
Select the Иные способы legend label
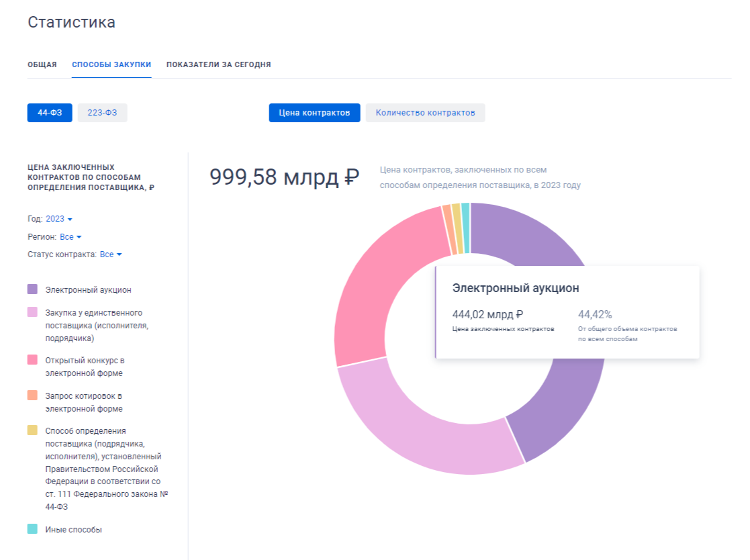pyautogui.click(x=73, y=529)
